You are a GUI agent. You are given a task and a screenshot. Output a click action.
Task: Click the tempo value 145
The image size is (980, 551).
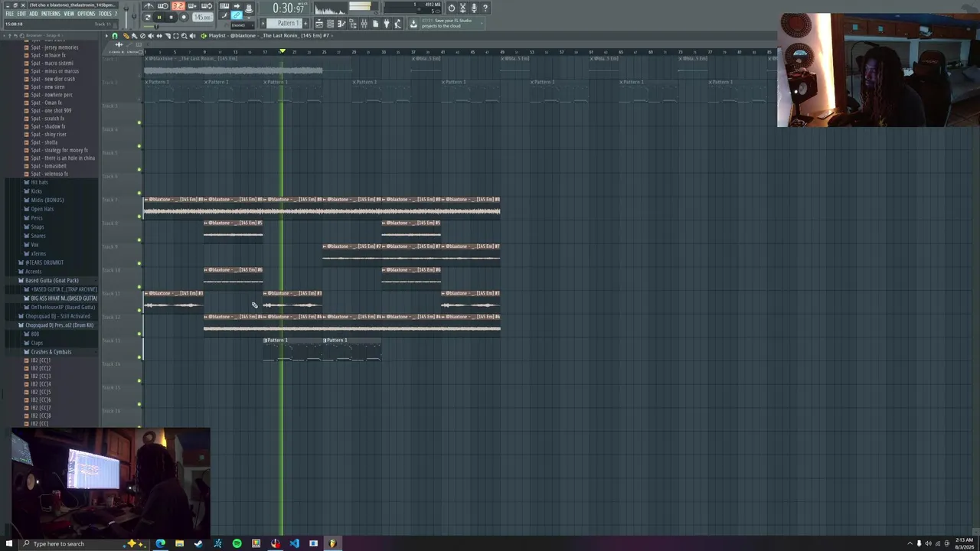coord(203,18)
